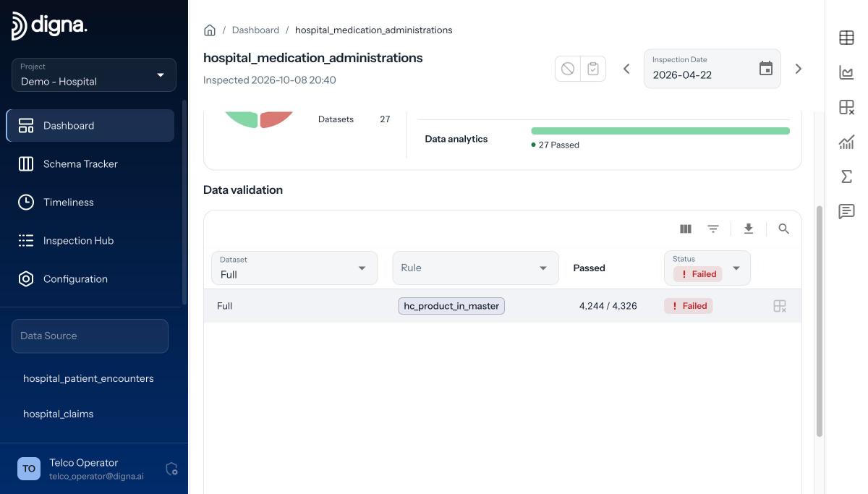Viewport: 868px width, 494px height.
Task: Open the comments icon in right rail
Action: coord(846,211)
